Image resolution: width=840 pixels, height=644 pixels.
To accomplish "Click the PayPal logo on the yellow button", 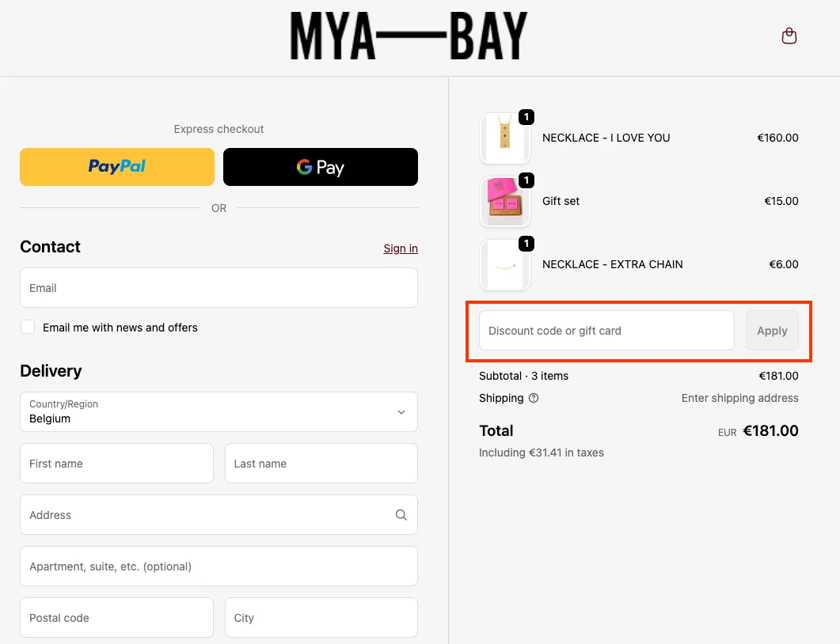I will 116,166.
